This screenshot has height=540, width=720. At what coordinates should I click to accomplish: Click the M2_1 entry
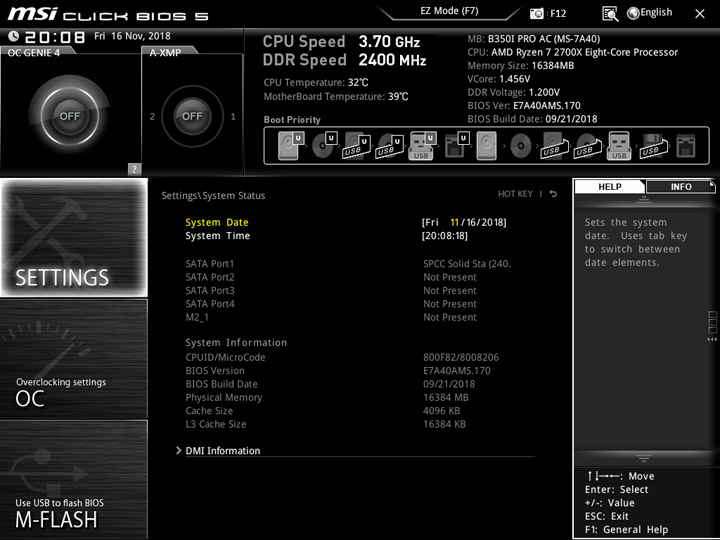(x=197, y=317)
